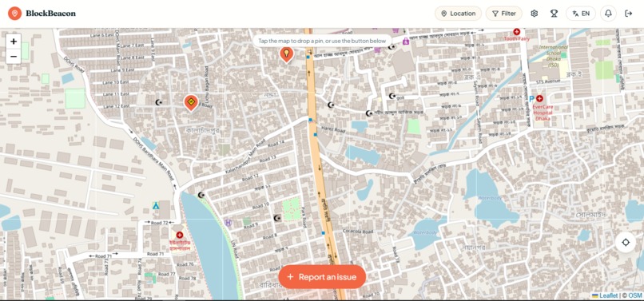The width and height of the screenshot is (644, 301).
Task: Click the BlockBeacon brand name
Action: (50, 14)
